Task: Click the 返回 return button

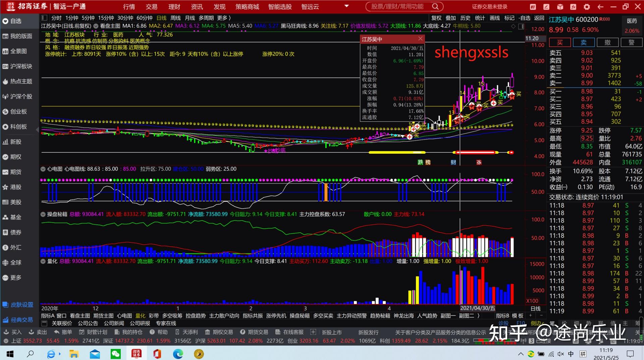Action: 539,18
